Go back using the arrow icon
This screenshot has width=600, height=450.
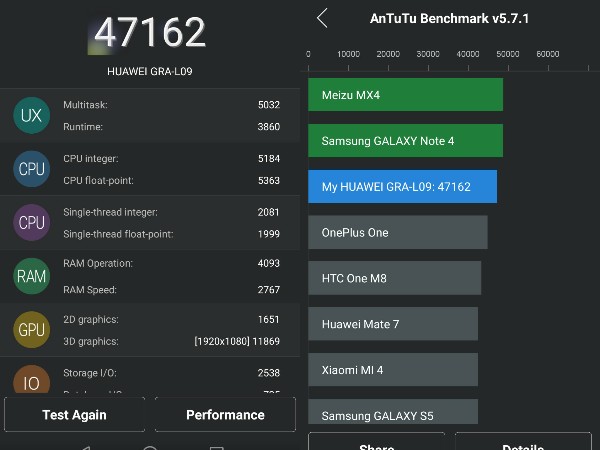(x=322, y=18)
